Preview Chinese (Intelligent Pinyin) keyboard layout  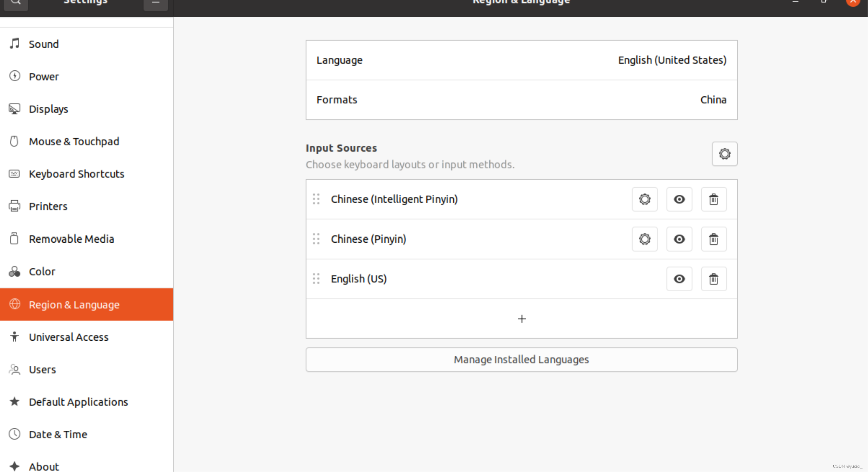(x=679, y=199)
